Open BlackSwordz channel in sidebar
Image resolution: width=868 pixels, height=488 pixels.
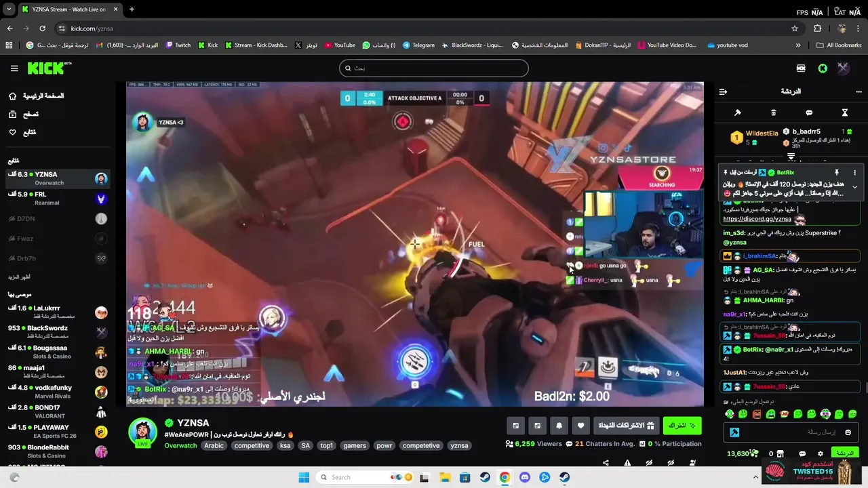point(57,332)
